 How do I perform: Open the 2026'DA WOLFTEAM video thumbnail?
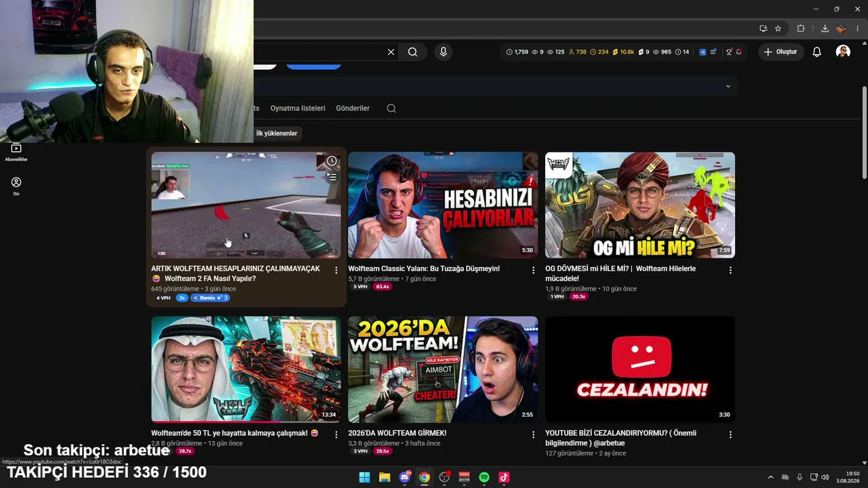[443, 369]
